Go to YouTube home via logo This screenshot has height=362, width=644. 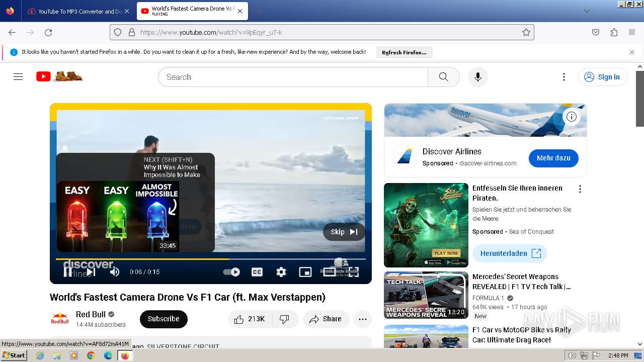click(x=59, y=76)
